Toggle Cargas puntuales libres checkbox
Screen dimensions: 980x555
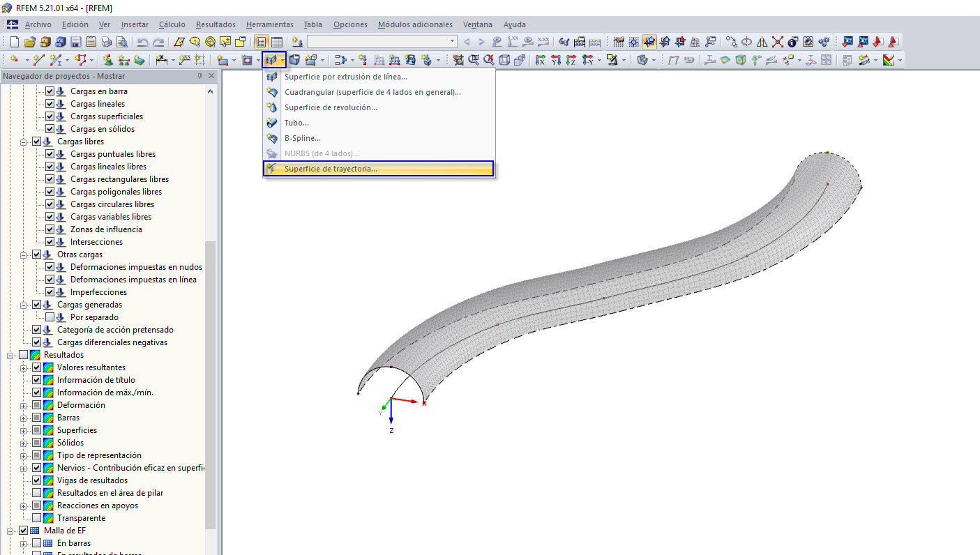pyautogui.click(x=50, y=154)
